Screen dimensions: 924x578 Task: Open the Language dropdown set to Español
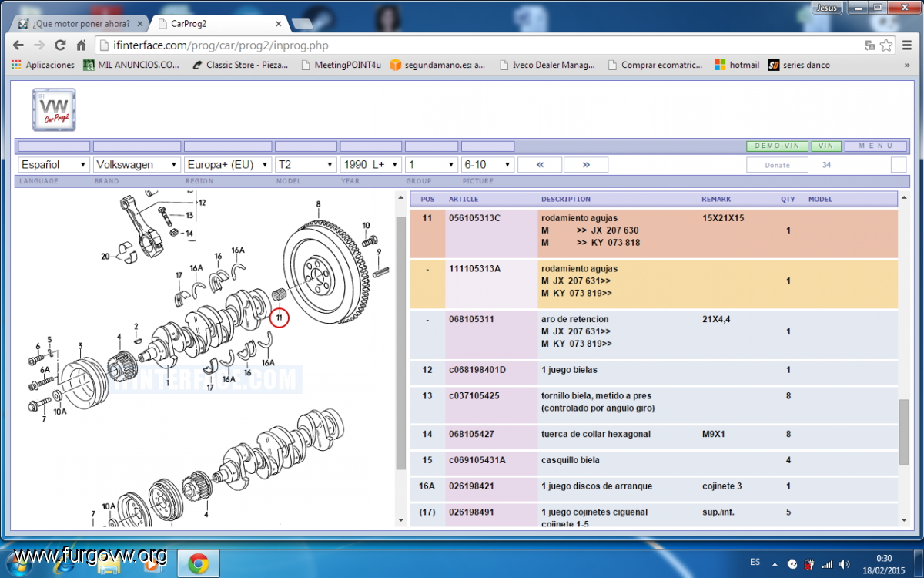click(53, 164)
